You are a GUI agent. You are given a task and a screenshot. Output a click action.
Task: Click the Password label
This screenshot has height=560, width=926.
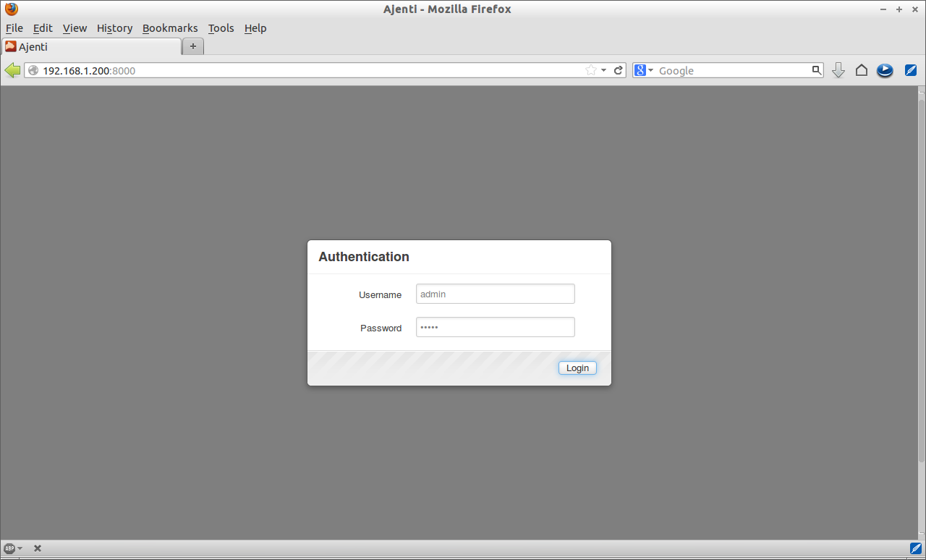tap(381, 328)
